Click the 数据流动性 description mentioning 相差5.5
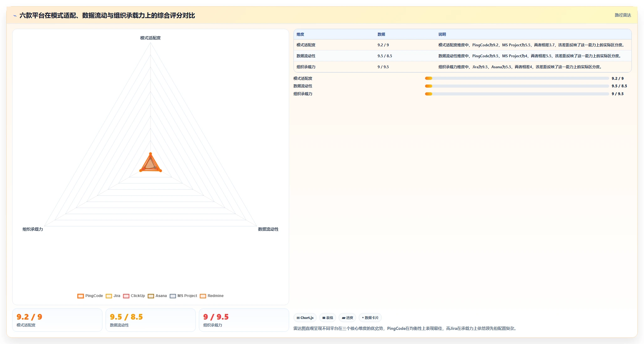The width and height of the screenshot is (644, 344). coord(530,56)
